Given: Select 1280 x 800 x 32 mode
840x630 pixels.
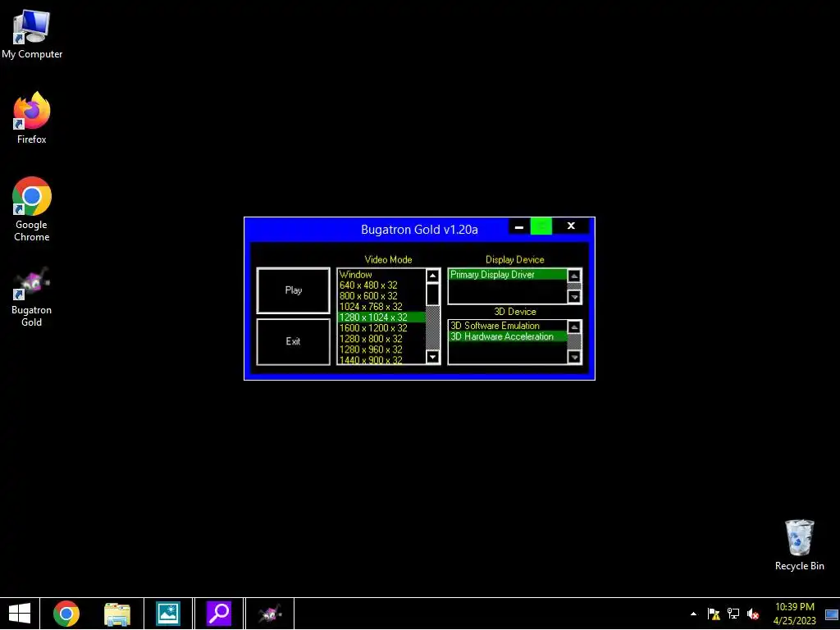Looking at the screenshot, I should (381, 339).
